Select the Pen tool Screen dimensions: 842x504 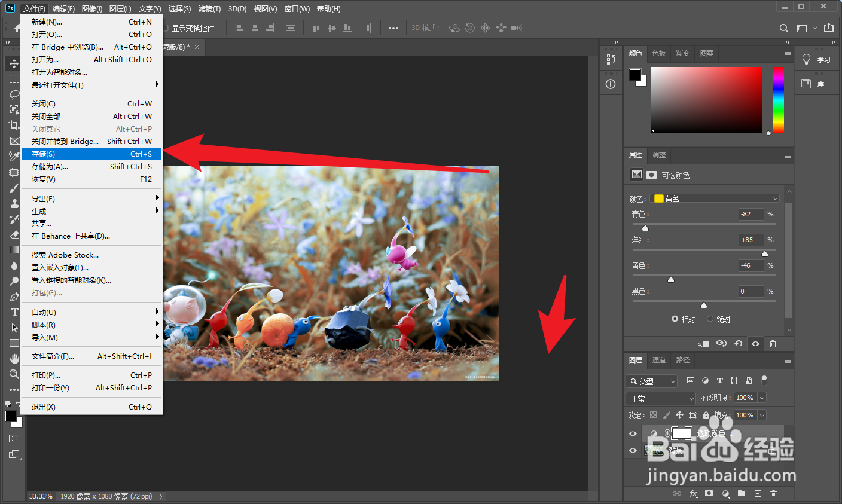14,297
